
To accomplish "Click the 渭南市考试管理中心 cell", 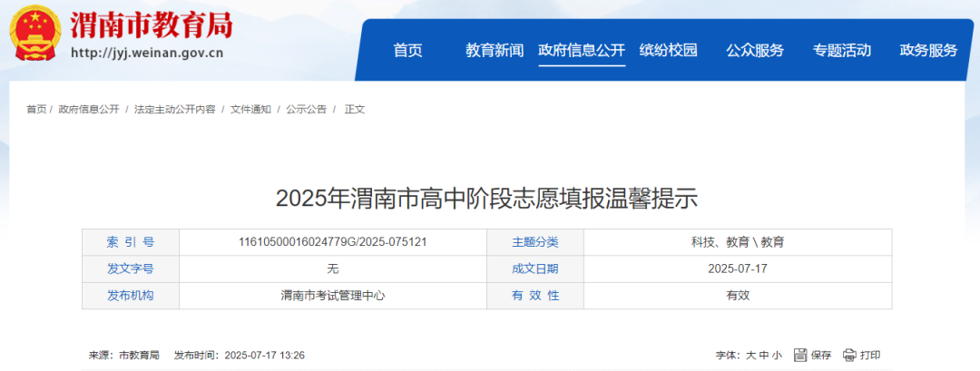I will pyautogui.click(x=333, y=296).
